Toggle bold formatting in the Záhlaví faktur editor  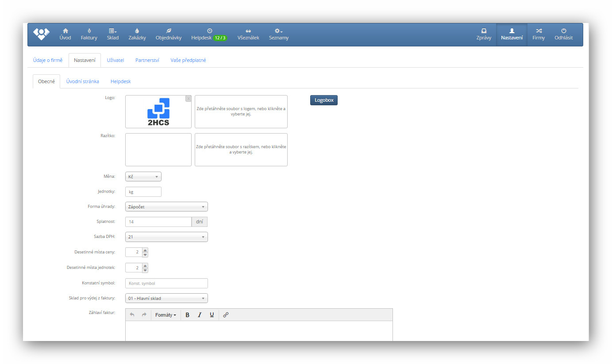187,315
